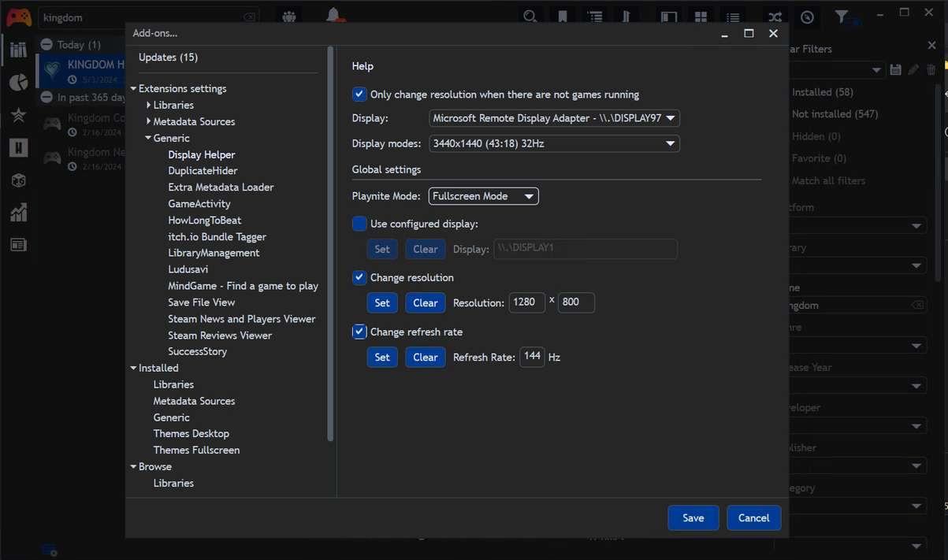Click the star achievements sidebar icon
The height and width of the screenshot is (560, 948).
pyautogui.click(x=18, y=115)
